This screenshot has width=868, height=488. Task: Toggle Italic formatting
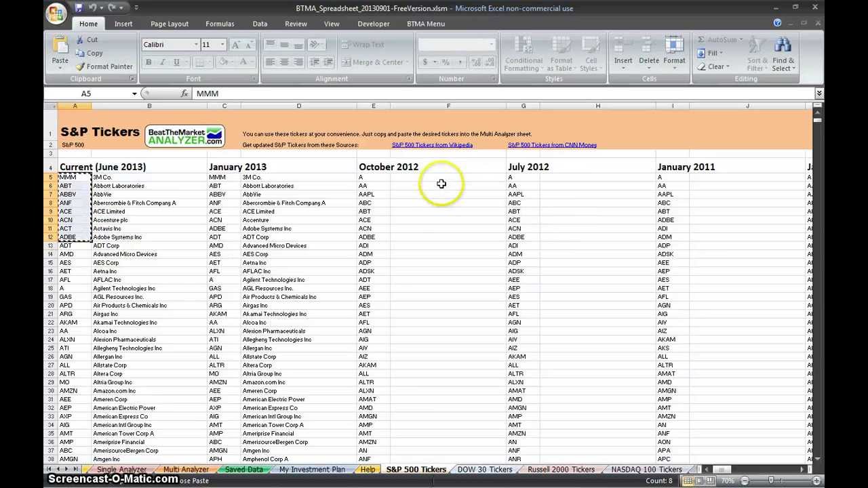(162, 62)
